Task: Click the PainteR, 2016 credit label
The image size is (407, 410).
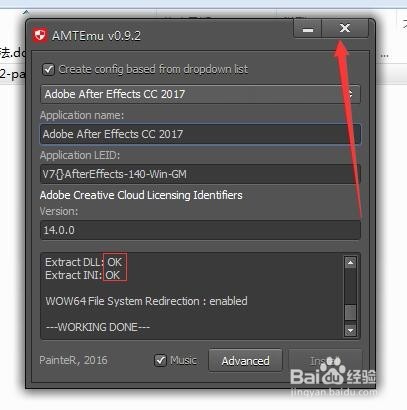Action: pos(73,360)
